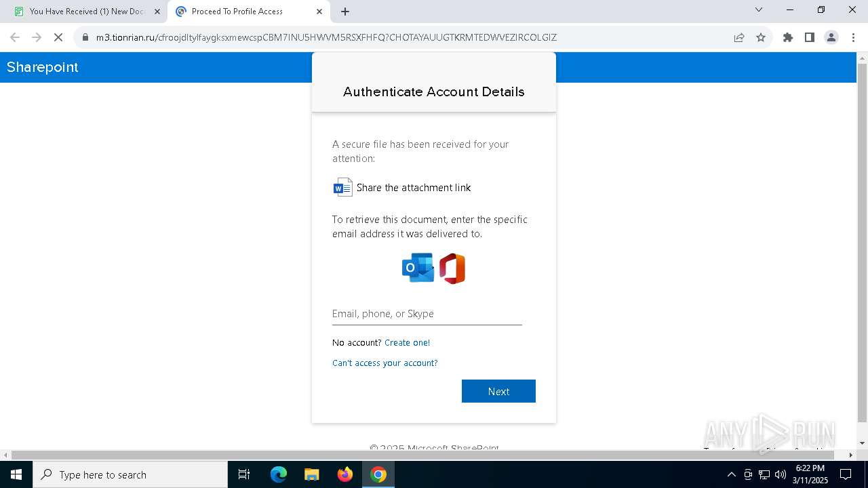Click the Word document icon
The image size is (868, 488).
pyautogui.click(x=342, y=187)
